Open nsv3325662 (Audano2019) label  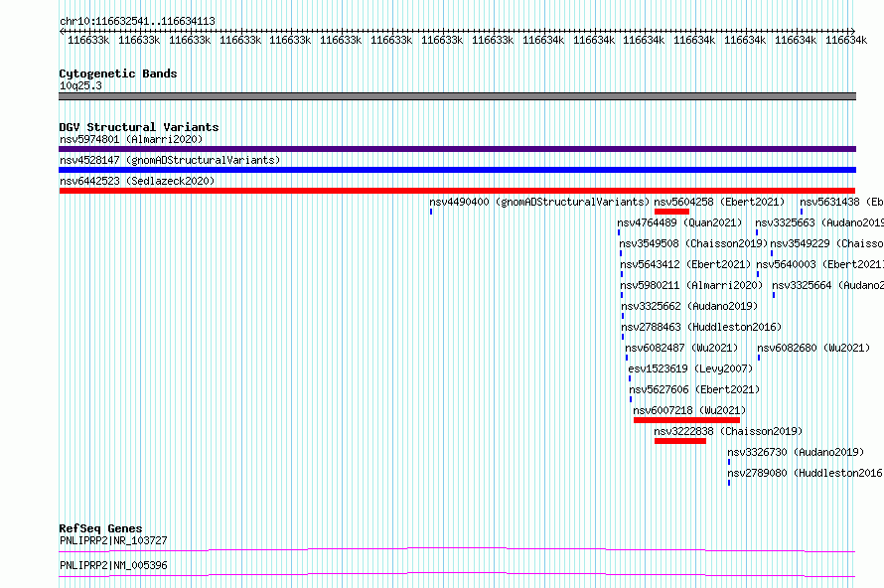point(689,306)
